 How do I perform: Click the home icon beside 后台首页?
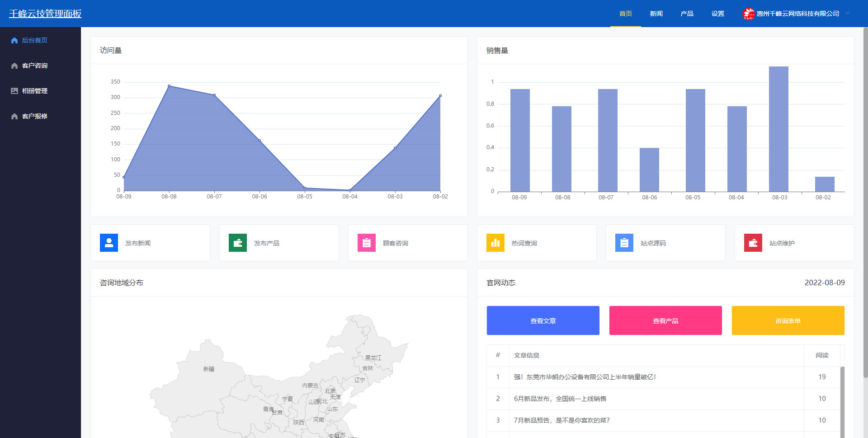(14, 40)
